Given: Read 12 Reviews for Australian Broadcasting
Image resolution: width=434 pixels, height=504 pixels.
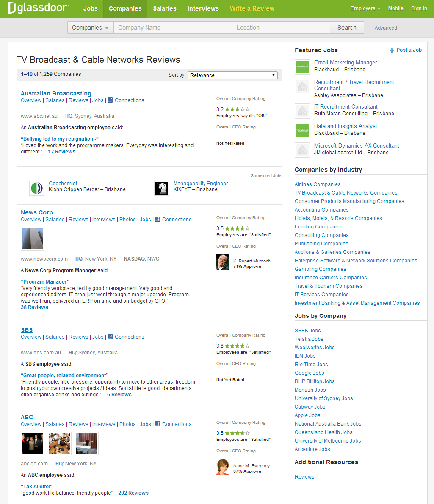Looking at the screenshot, I should coord(62,152).
